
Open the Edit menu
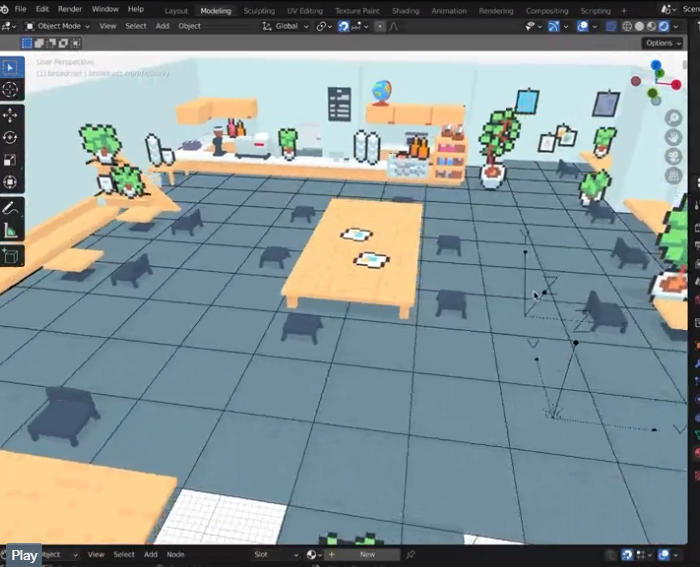[x=42, y=9]
